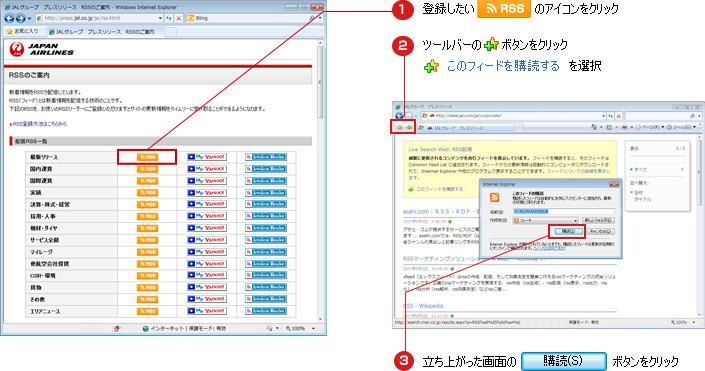The image size is (705, 371).
Task: Click the RSS icon for その他 row
Action: (x=147, y=299)
